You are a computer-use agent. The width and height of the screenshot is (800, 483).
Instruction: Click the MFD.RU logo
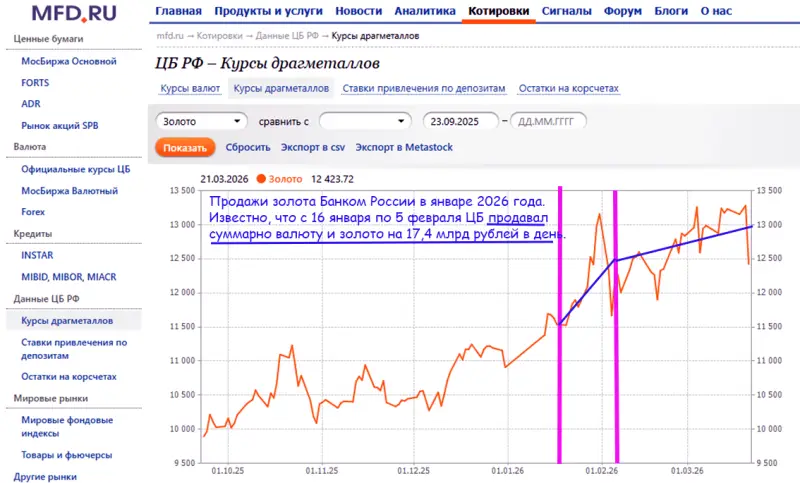coord(72,13)
